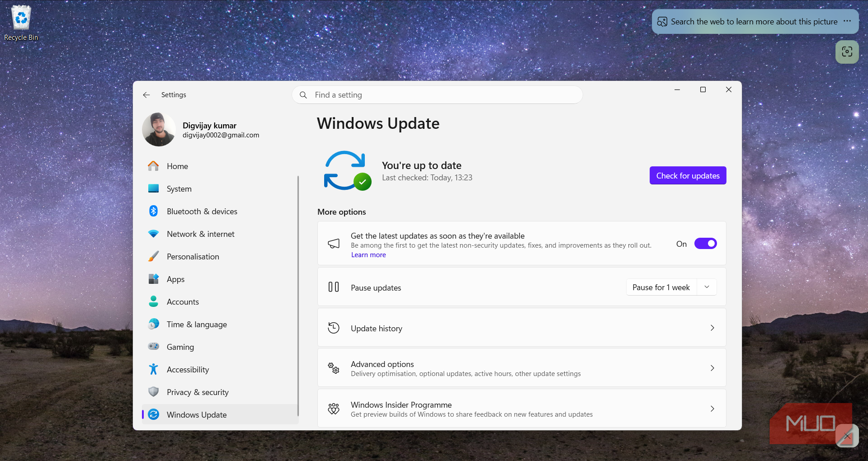Click the Home icon in sidebar
Viewport: 868px width, 461px height.
coord(154,166)
